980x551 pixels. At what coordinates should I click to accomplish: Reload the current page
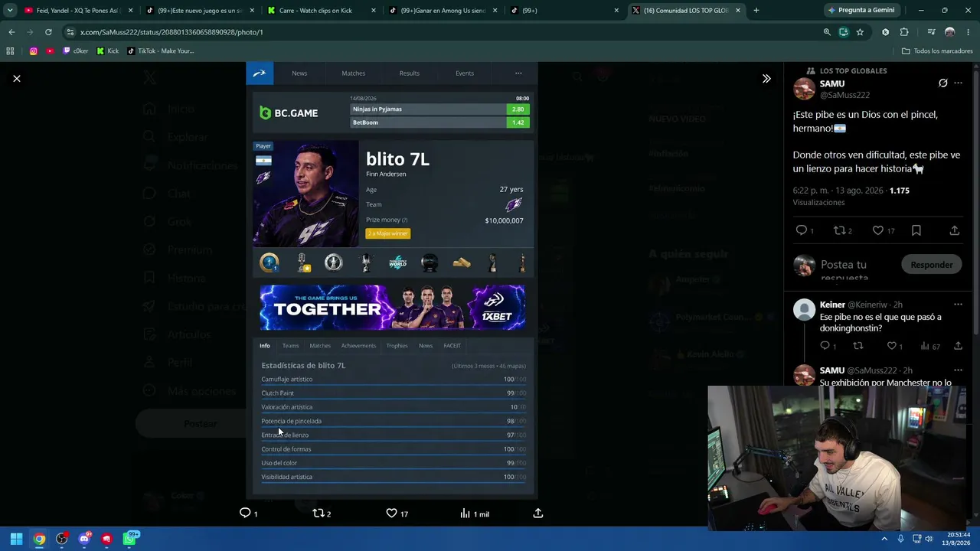(x=48, y=32)
